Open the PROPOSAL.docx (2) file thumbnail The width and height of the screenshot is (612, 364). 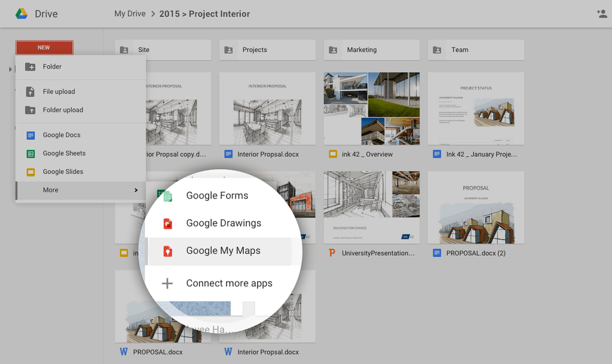(x=476, y=207)
